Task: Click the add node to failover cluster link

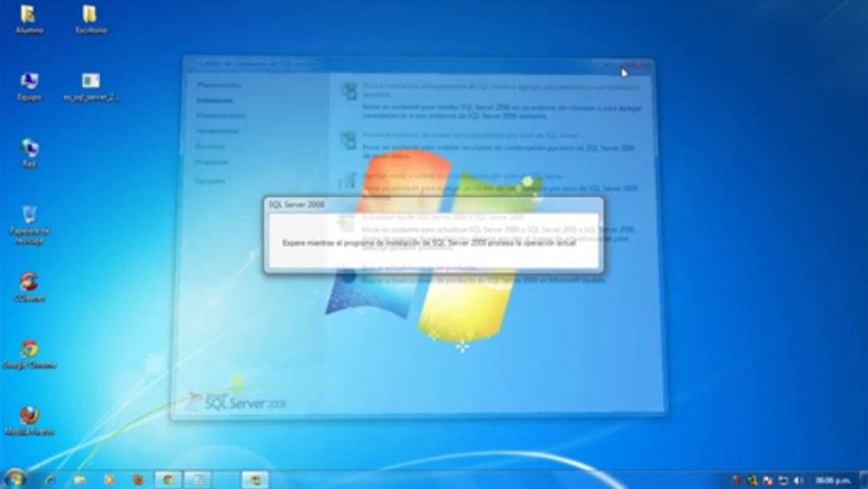Action: (x=461, y=175)
